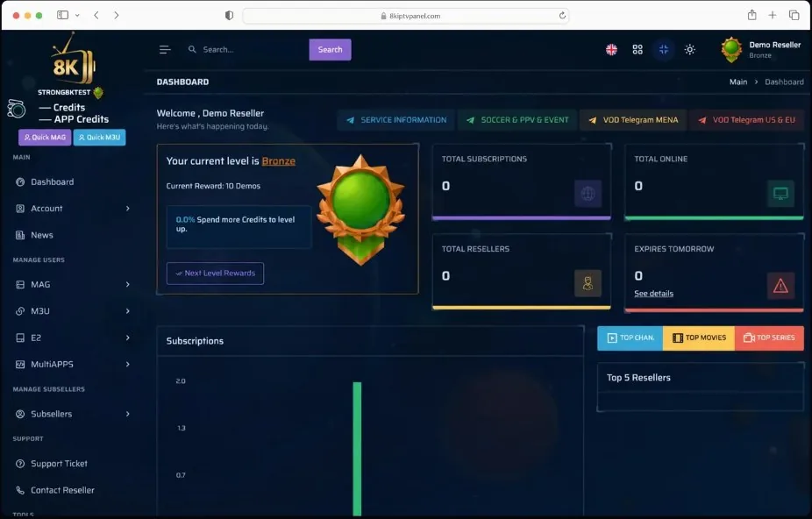Click the Main breadcrumb link
The width and height of the screenshot is (812, 519).
pyautogui.click(x=738, y=82)
